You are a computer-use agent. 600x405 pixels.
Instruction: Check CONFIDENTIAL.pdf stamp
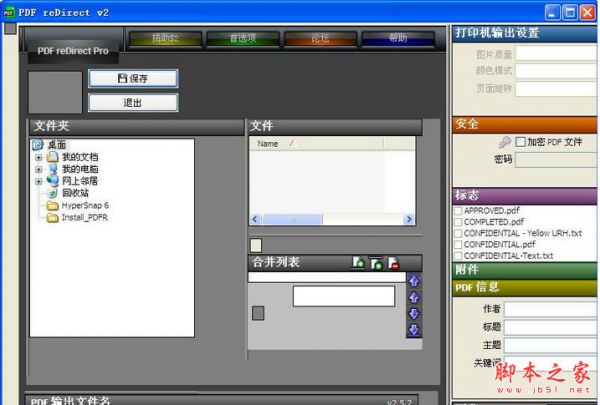pos(458,244)
